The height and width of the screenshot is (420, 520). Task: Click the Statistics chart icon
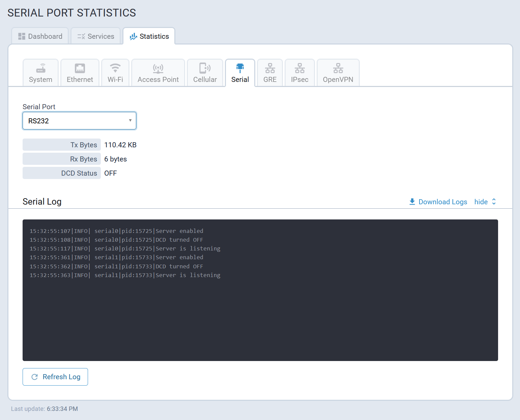tap(133, 36)
